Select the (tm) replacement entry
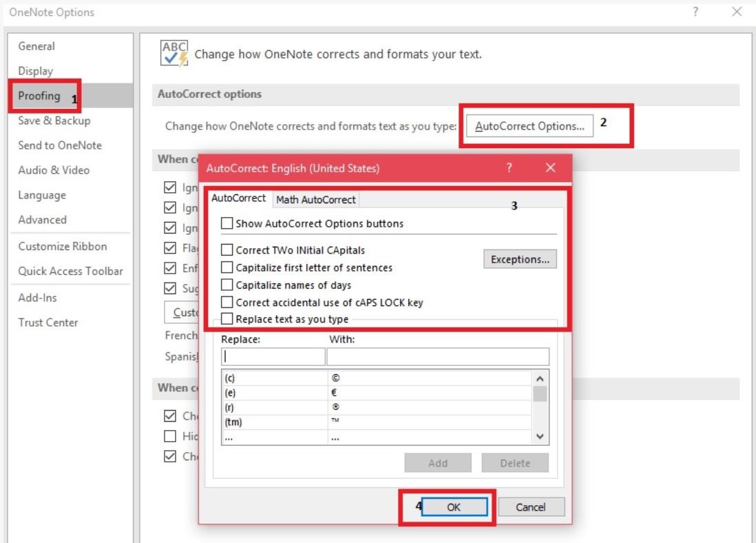Image resolution: width=756 pixels, height=543 pixels. point(376,422)
